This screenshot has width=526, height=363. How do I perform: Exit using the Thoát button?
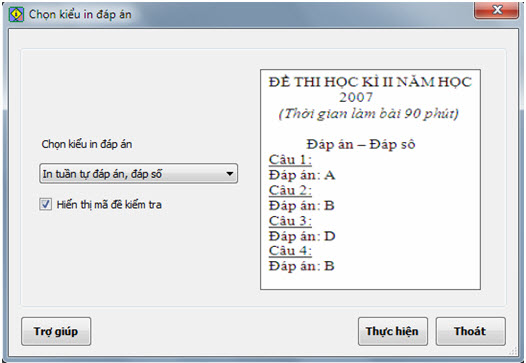tap(470, 331)
